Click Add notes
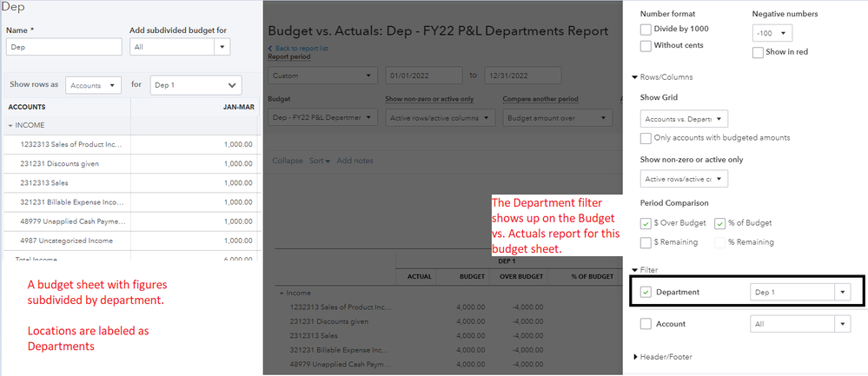The height and width of the screenshot is (376, 868). tap(354, 161)
